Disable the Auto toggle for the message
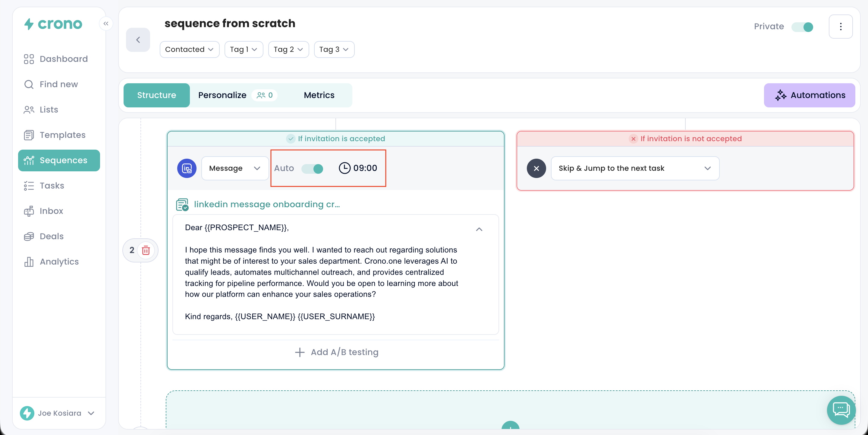The height and width of the screenshot is (435, 868). (x=312, y=168)
